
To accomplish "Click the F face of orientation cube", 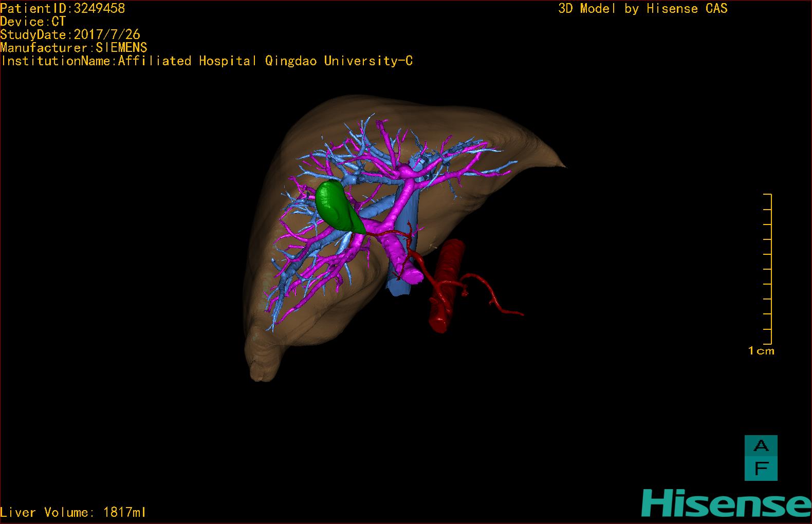I will [761, 469].
